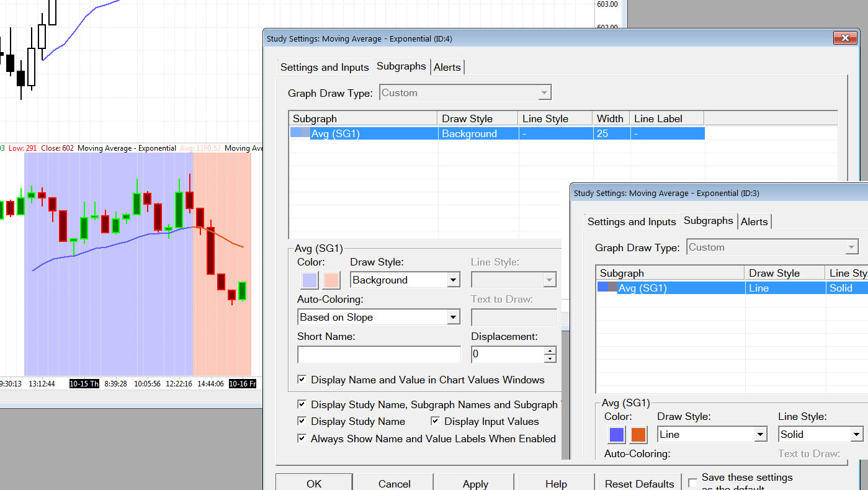Open the Alerts tab in ID:4 dialog
This screenshot has height=490, width=868.
tap(447, 67)
